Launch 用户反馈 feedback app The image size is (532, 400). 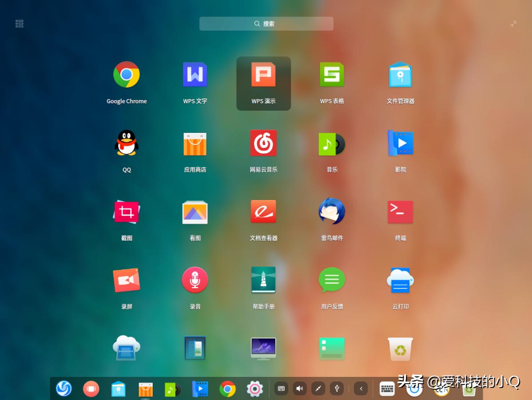coord(332,280)
